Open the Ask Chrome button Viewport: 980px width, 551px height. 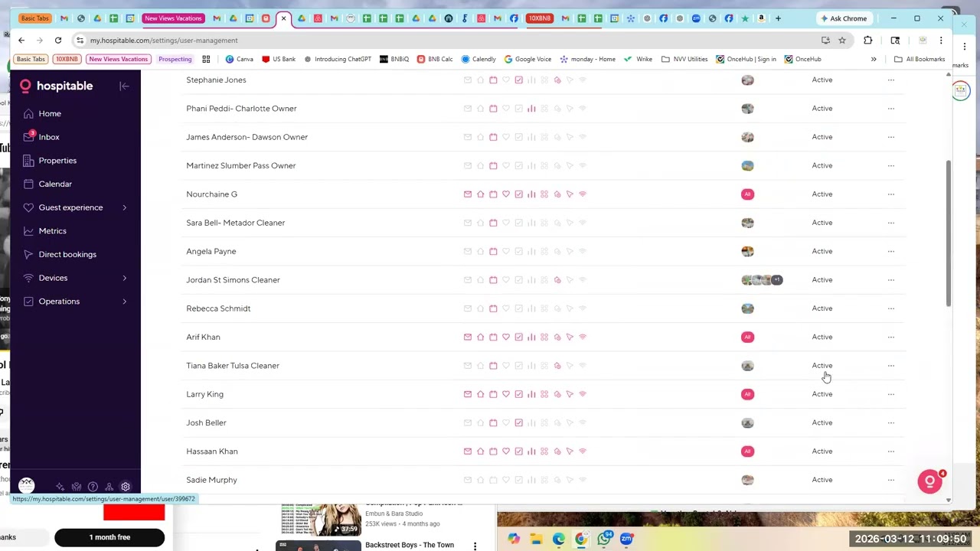tap(844, 18)
